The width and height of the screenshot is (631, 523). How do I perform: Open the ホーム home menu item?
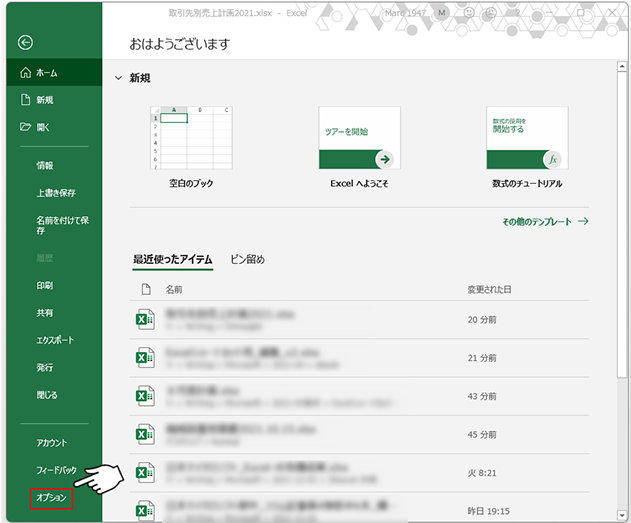(x=54, y=72)
